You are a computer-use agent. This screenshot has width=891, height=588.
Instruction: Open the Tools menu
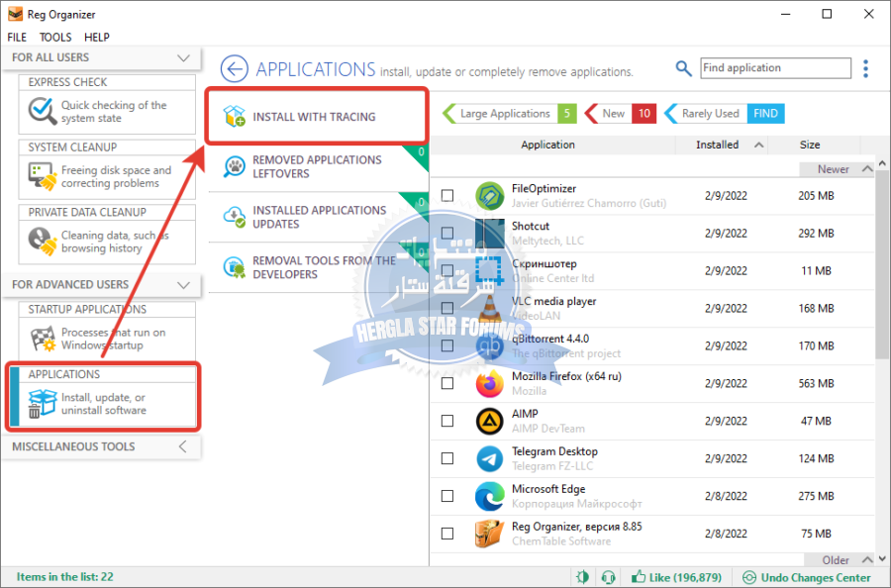tap(55, 37)
